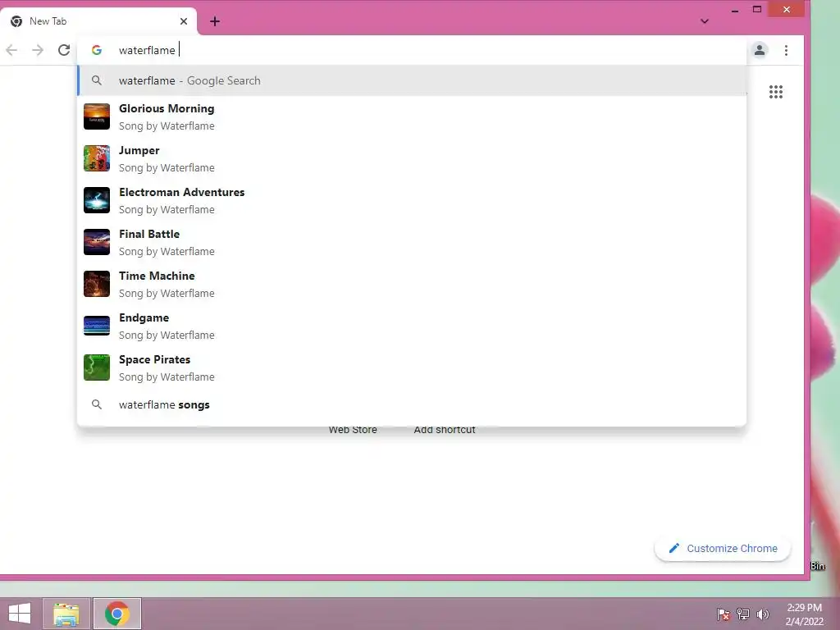Click the magnifier beside waterflame songs
840x630 pixels.
point(97,404)
